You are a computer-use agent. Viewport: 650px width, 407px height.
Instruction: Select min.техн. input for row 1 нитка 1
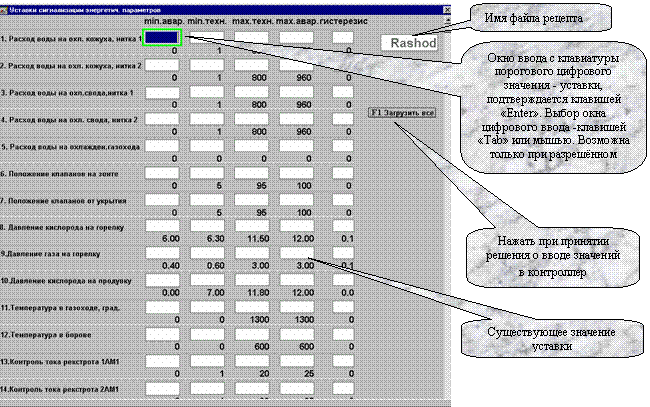pos(207,38)
